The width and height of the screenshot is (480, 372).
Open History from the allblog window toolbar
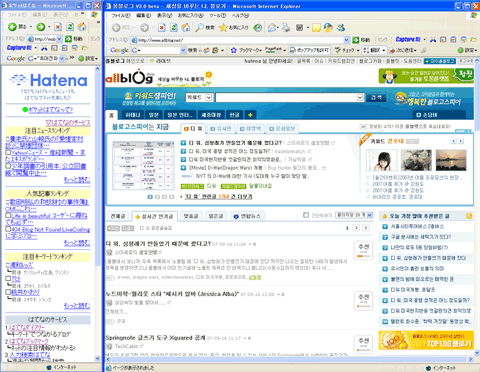point(258,28)
